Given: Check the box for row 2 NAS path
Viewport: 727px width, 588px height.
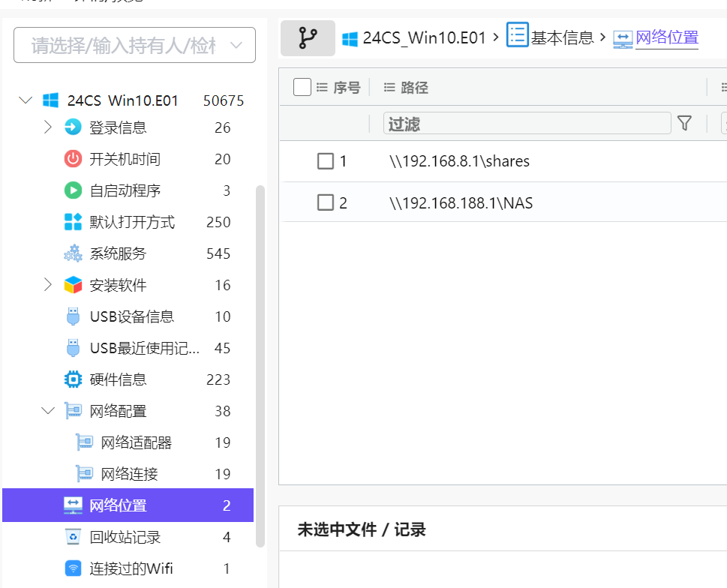Looking at the screenshot, I should 325,202.
